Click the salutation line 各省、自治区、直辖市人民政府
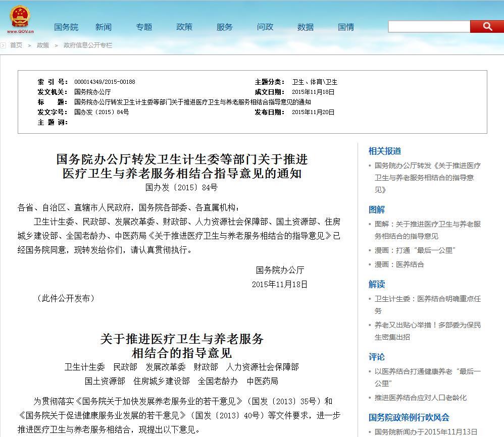The width and height of the screenshot is (504, 437). pyautogui.click(x=128, y=207)
